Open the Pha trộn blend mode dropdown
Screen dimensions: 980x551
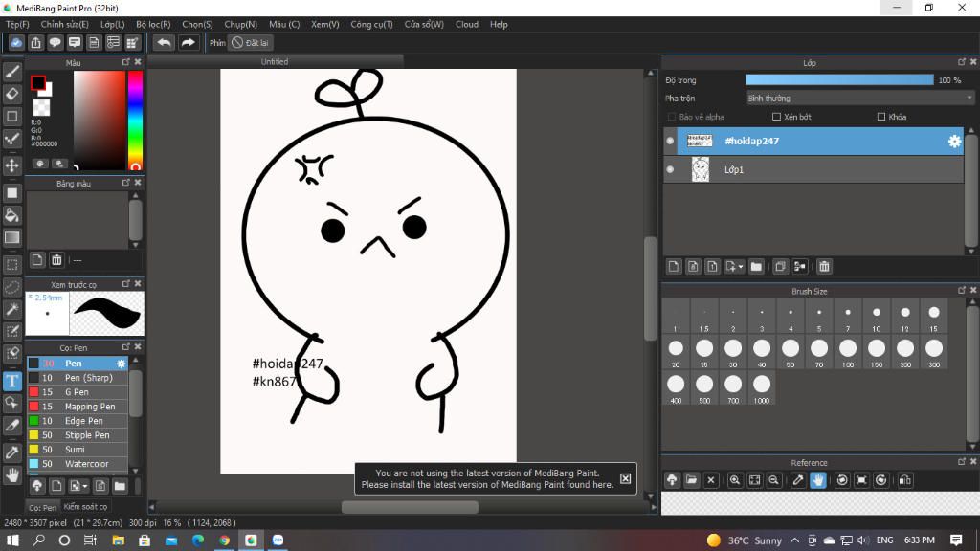[860, 99]
